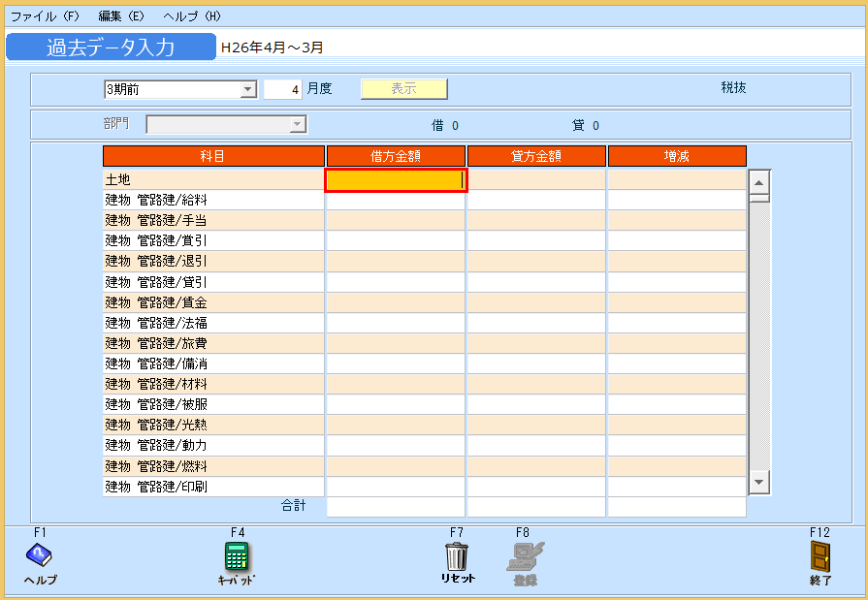
Task: Open the 編集(E) menu
Action: [121, 16]
